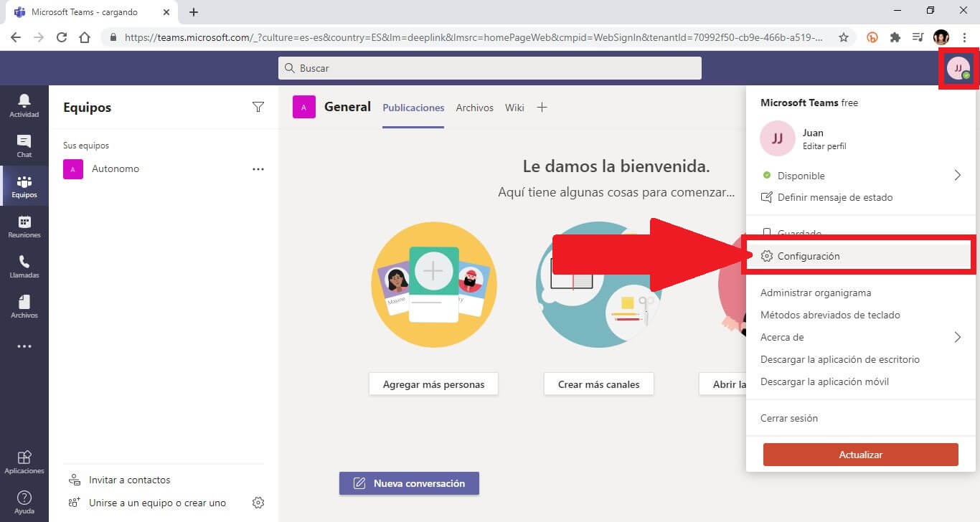980x522 pixels.
Task: Switch to the Archivos channel tab
Action: tap(474, 108)
